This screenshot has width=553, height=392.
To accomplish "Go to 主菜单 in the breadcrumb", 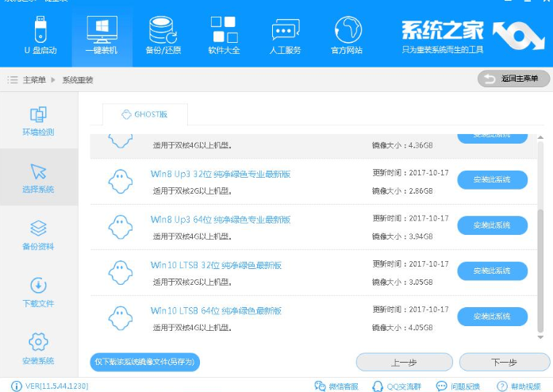I will [34, 80].
